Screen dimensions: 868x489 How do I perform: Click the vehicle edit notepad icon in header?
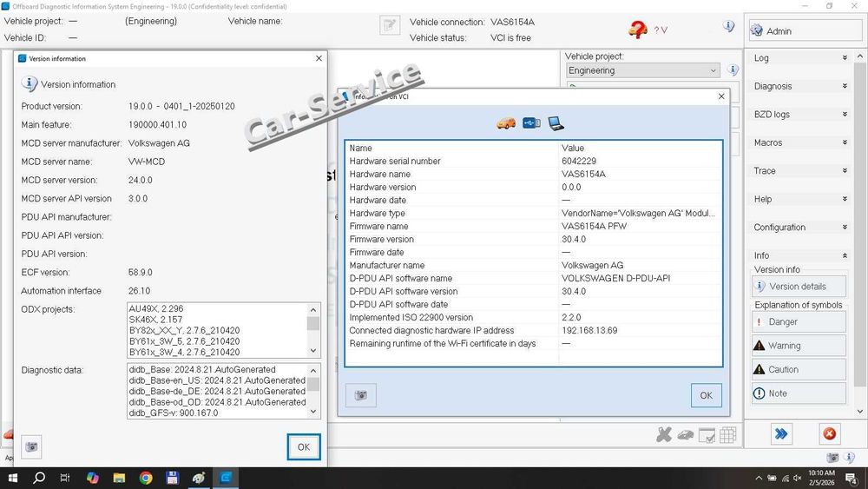point(390,25)
